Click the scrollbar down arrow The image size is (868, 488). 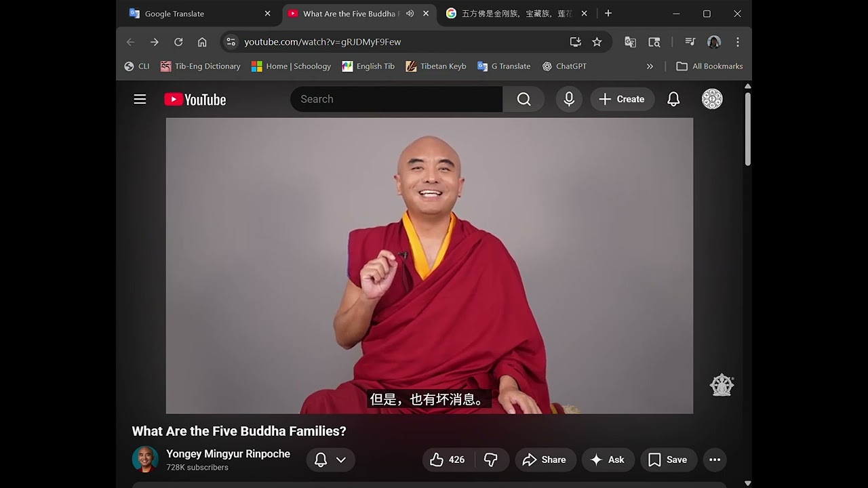(748, 483)
